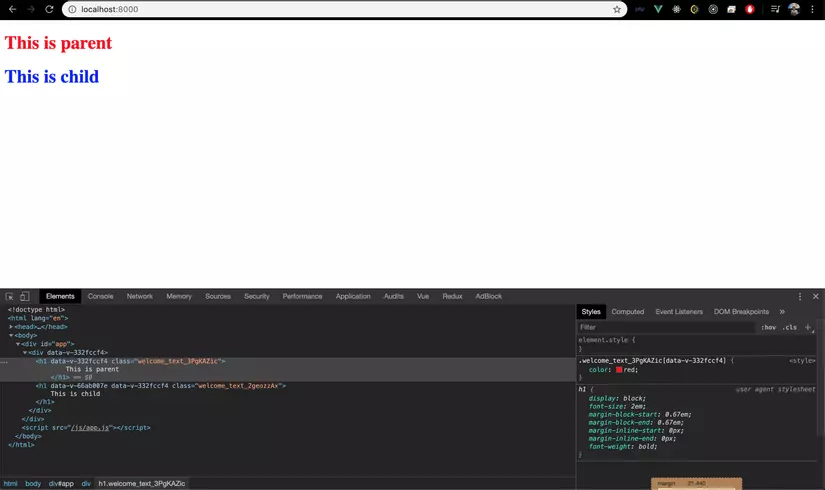Open the <style> source link in Styles
Screen dimensions: 825x490
[802, 361]
